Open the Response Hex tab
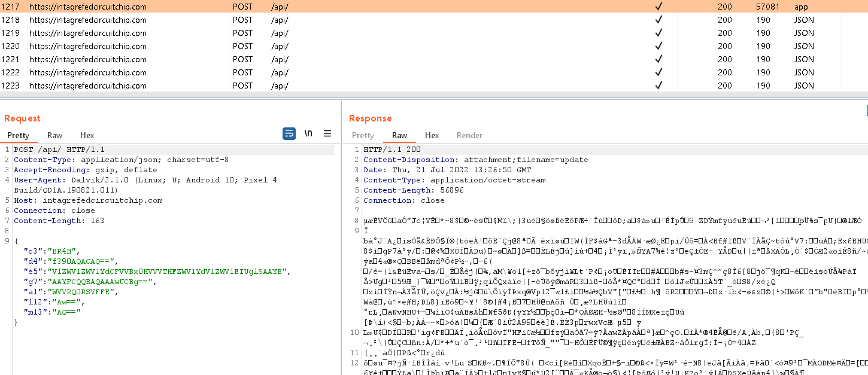The width and height of the screenshot is (868, 375). pyautogui.click(x=432, y=136)
